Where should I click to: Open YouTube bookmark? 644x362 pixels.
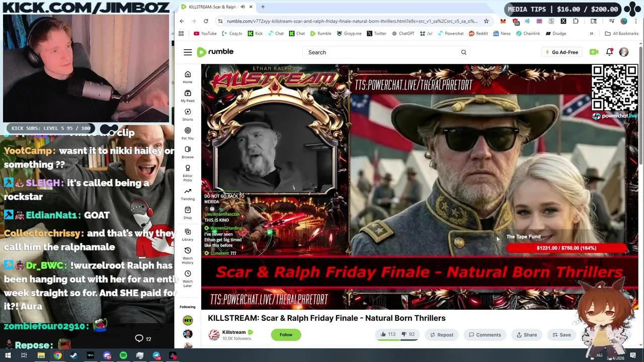(x=205, y=34)
